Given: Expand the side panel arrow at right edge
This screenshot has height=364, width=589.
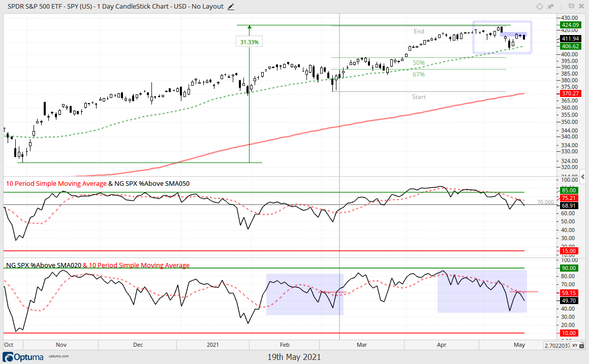Looking at the screenshot, I should 582,176.
